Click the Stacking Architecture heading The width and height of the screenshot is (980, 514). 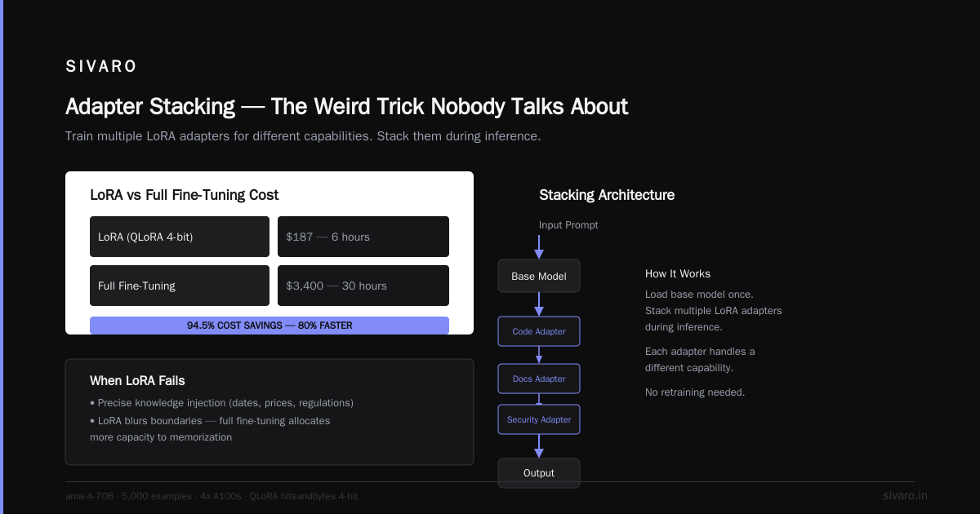click(x=607, y=195)
